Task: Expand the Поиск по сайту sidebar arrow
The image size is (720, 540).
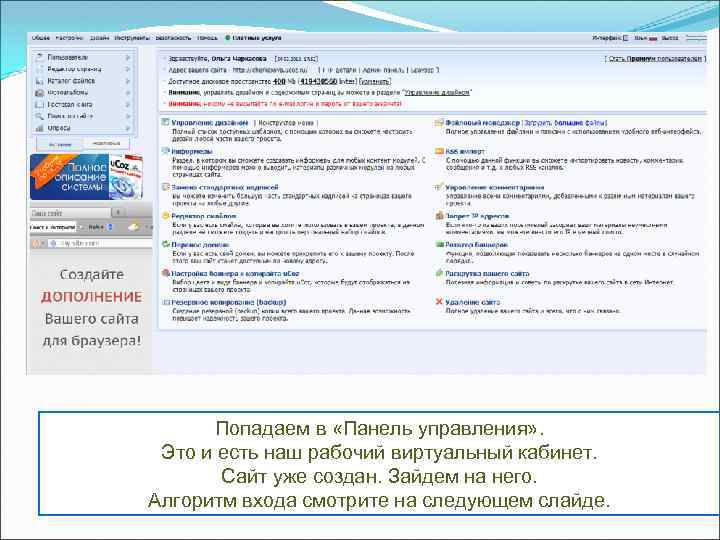Action: 128,117
